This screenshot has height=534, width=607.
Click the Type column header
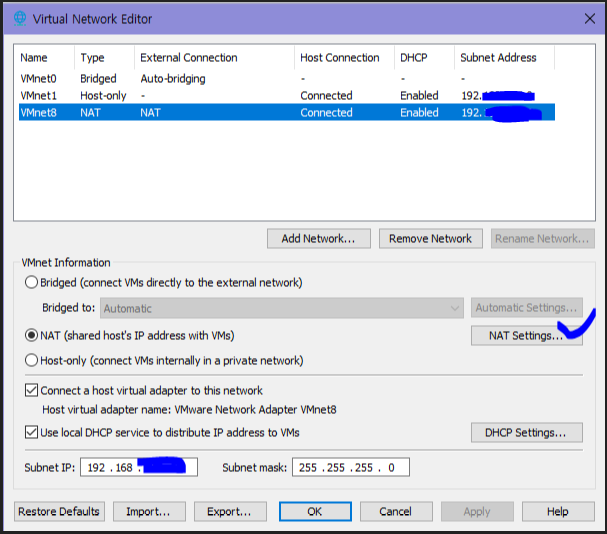point(105,58)
